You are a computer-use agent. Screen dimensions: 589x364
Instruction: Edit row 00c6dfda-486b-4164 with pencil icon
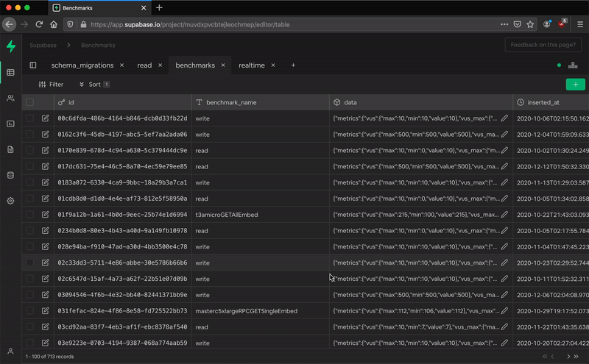[x=46, y=118]
